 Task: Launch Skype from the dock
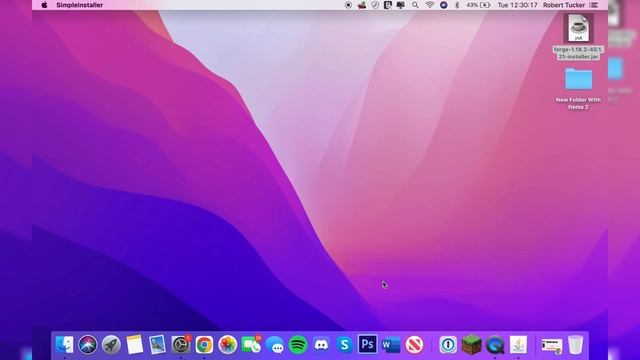344,345
